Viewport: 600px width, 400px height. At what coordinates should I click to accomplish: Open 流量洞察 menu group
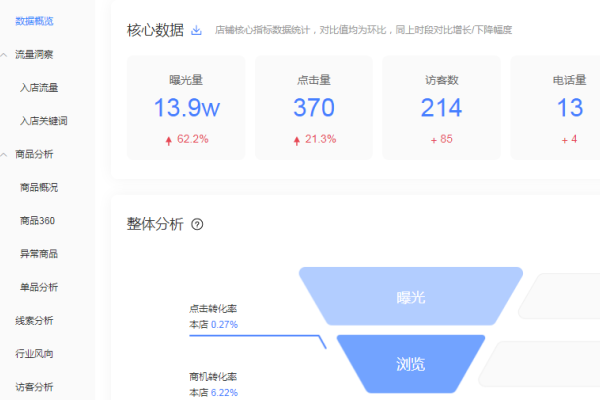tap(34, 55)
